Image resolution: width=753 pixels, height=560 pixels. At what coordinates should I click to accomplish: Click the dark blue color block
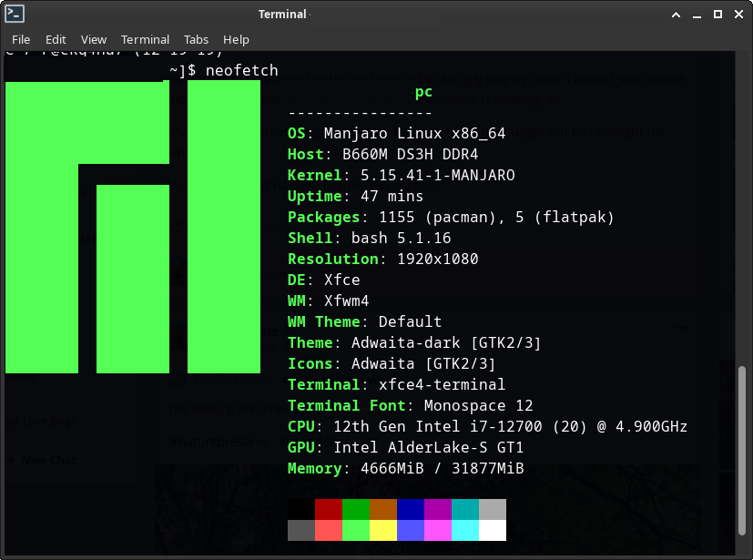pos(411,509)
